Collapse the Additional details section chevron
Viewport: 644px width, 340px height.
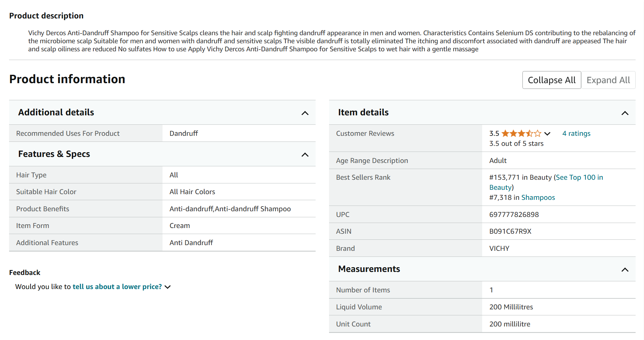pos(305,113)
